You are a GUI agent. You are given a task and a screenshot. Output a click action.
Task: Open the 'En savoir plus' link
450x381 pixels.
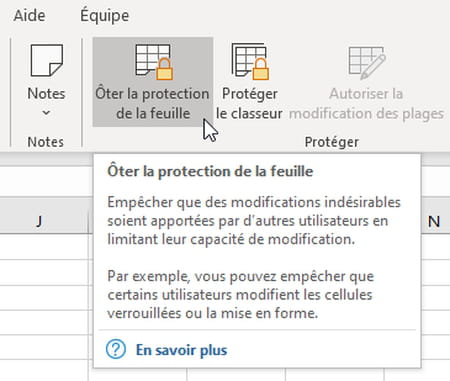pyautogui.click(x=181, y=350)
